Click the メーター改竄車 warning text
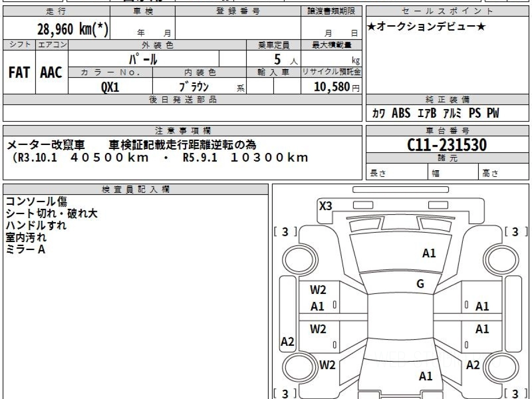532x399 pixels. [x=46, y=145]
